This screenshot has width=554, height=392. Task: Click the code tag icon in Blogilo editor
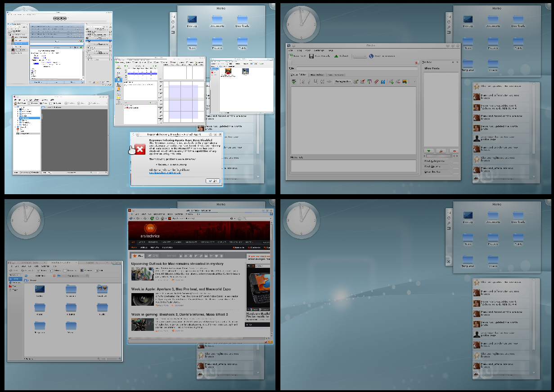tap(329, 81)
